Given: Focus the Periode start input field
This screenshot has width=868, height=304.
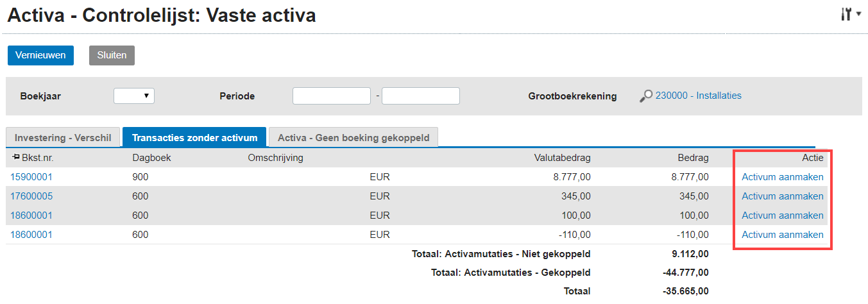Looking at the screenshot, I should pos(332,96).
